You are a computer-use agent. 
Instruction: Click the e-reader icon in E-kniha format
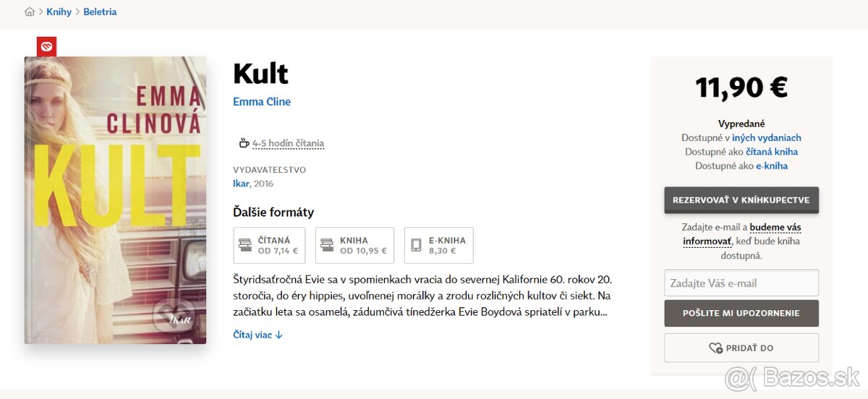click(x=416, y=245)
